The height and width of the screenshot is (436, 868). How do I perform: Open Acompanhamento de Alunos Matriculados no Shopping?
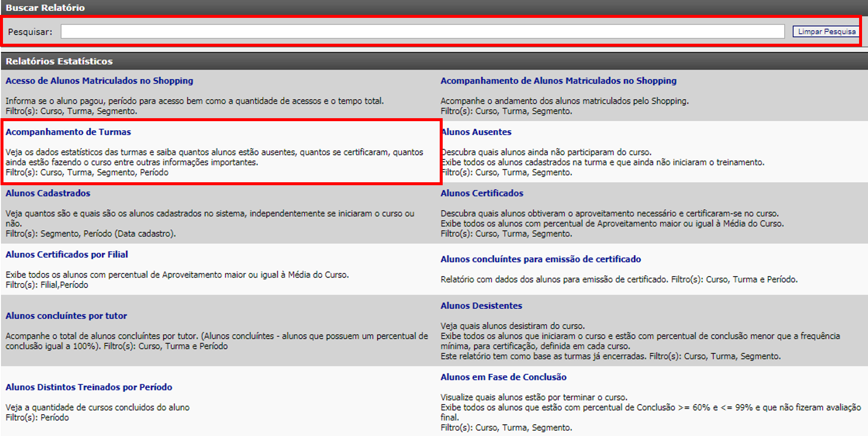558,81
